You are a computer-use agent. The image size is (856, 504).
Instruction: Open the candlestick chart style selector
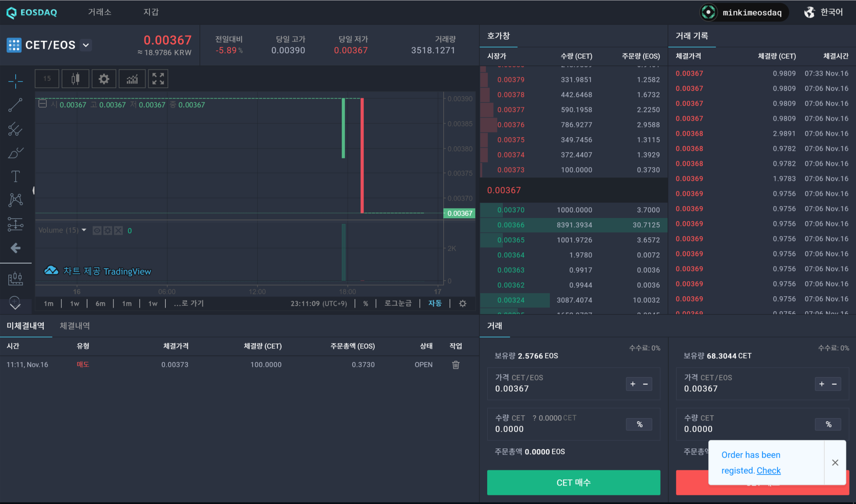click(x=75, y=79)
